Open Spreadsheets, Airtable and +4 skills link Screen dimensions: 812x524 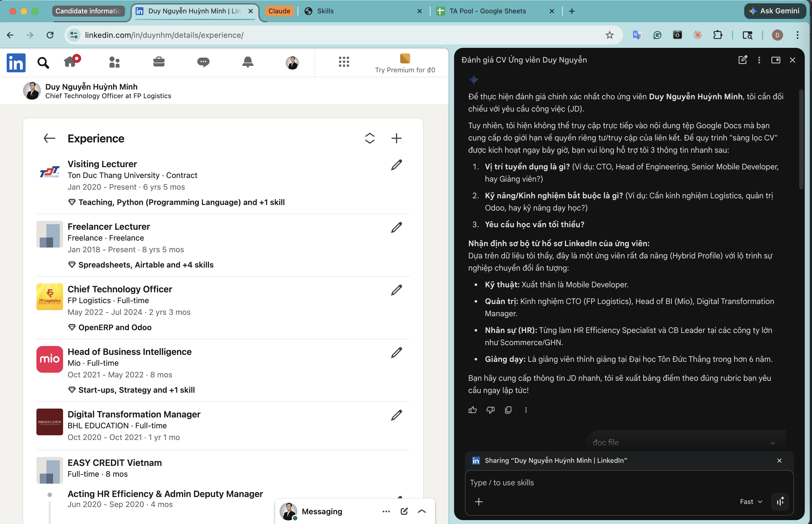[x=141, y=265]
